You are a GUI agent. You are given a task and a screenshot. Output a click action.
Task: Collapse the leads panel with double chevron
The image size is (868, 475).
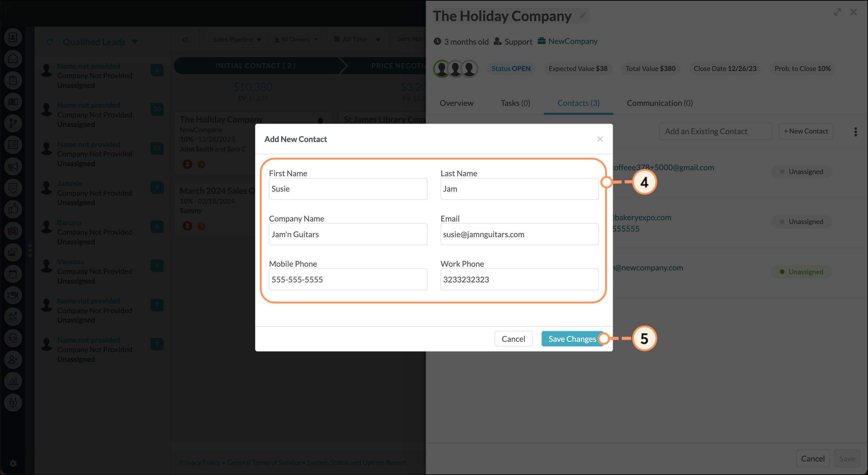[186, 40]
